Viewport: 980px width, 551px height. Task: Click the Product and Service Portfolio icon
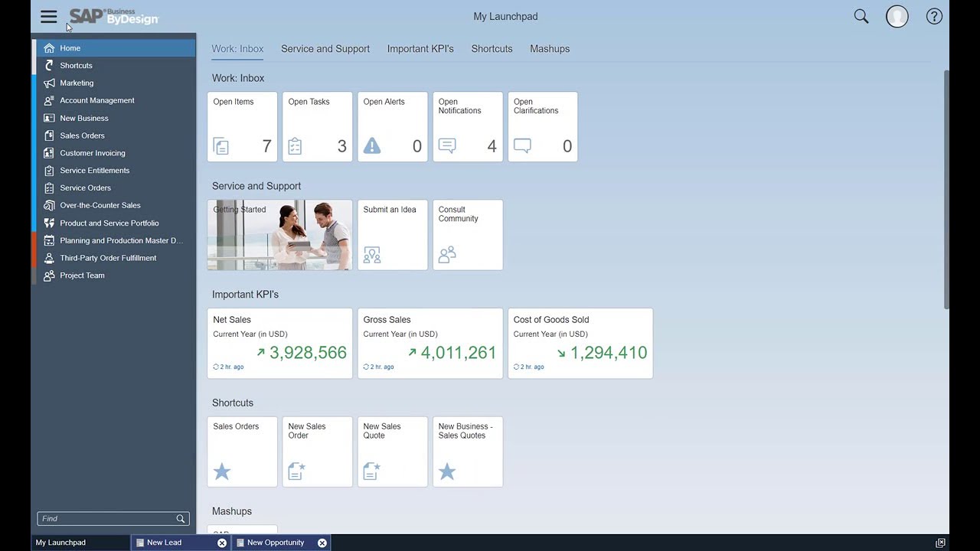coord(49,223)
